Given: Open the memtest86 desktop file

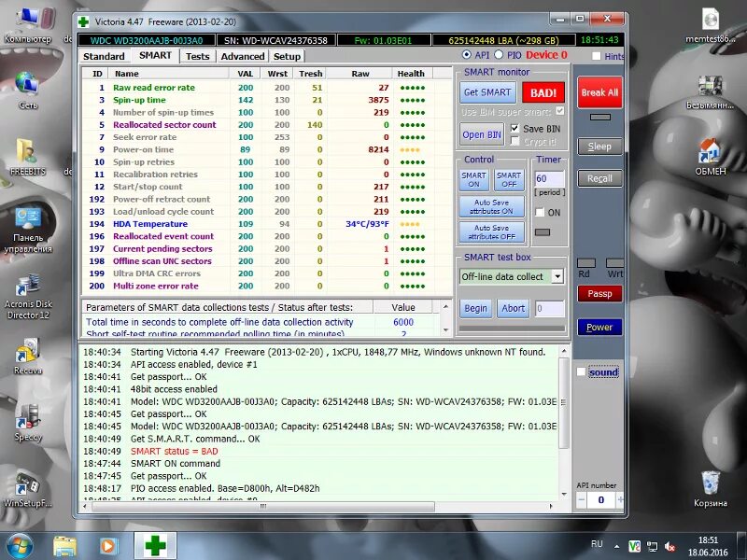Looking at the screenshot, I should coord(711,26).
